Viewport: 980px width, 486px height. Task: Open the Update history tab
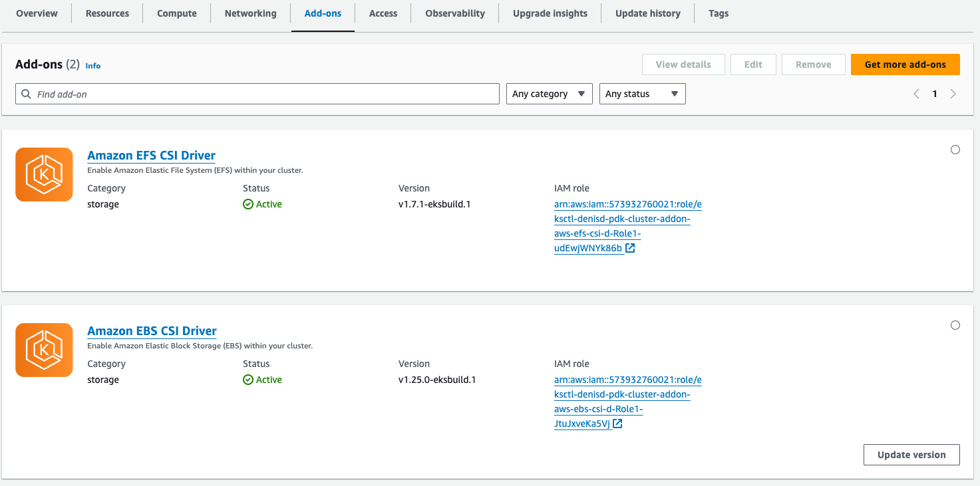coord(648,13)
